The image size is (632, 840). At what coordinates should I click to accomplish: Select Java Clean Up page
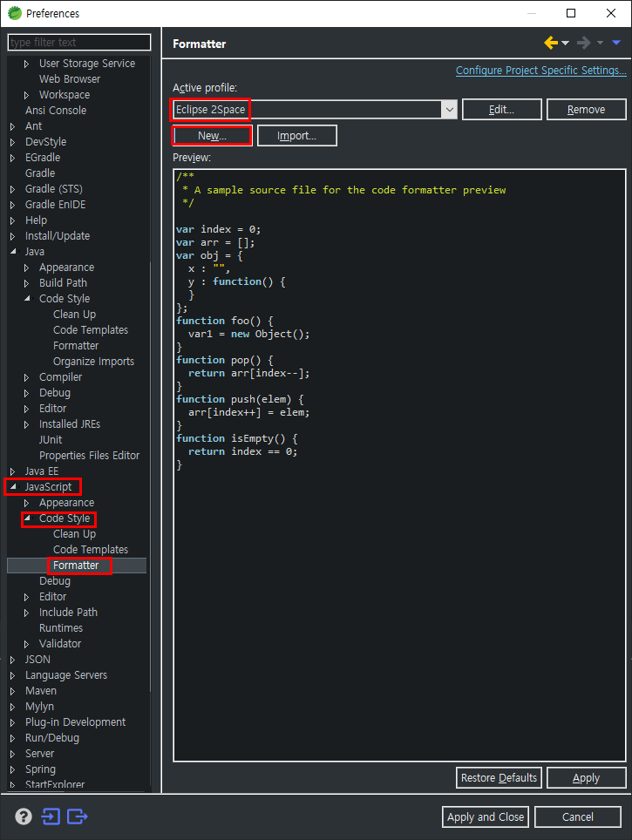pyautogui.click(x=74, y=315)
